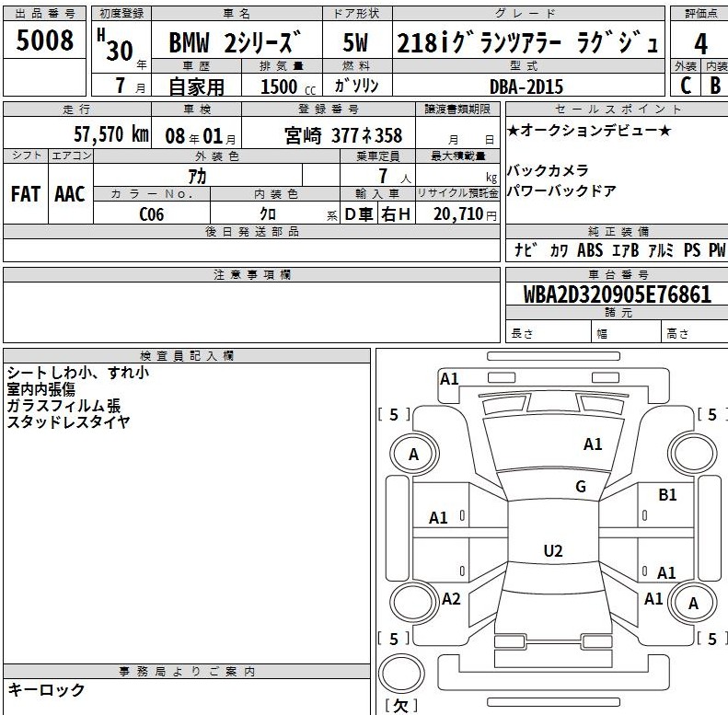Select equipment item エアB
The height and width of the screenshot is (715, 728).
625,250
